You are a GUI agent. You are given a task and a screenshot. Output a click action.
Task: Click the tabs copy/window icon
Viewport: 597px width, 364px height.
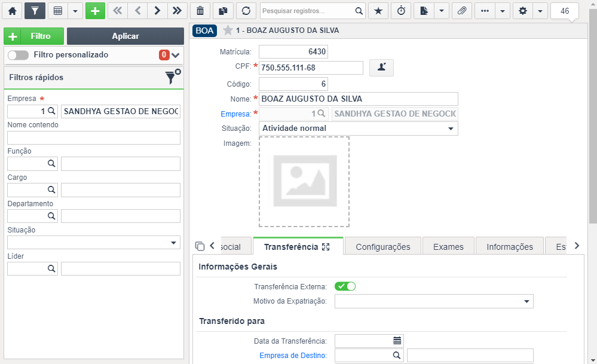pos(200,246)
